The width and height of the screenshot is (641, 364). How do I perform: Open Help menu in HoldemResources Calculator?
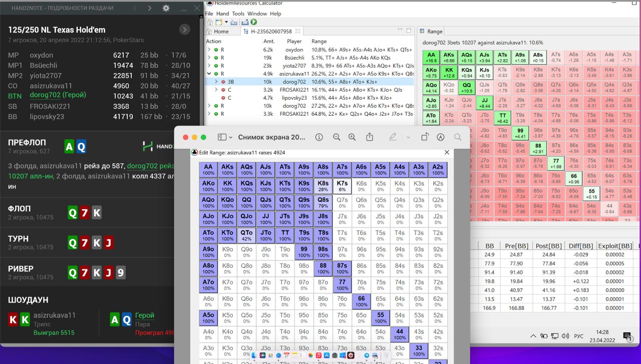pyautogui.click(x=275, y=14)
